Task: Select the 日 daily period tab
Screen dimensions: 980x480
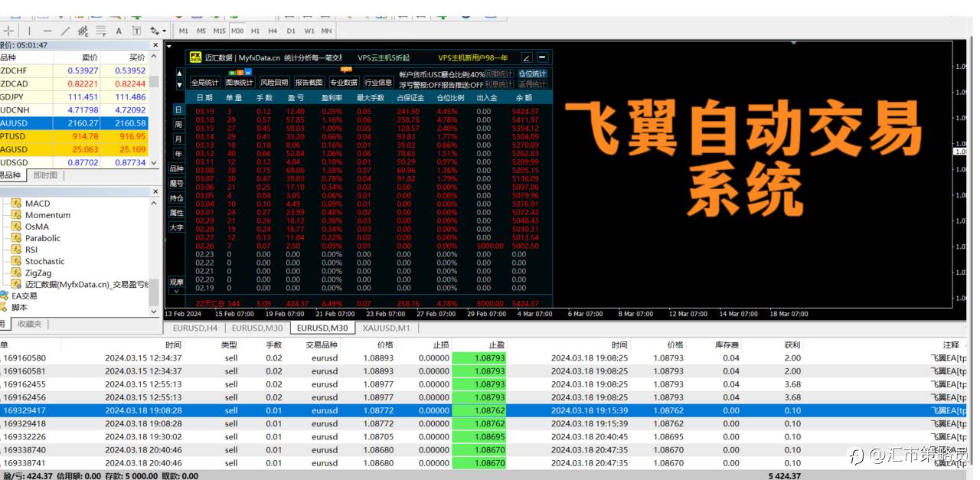Action: click(178, 109)
